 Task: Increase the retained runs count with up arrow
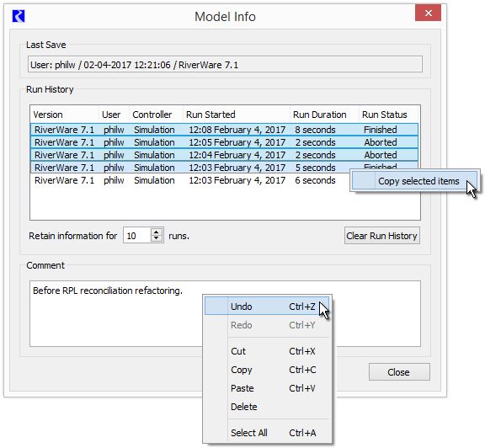click(x=157, y=232)
